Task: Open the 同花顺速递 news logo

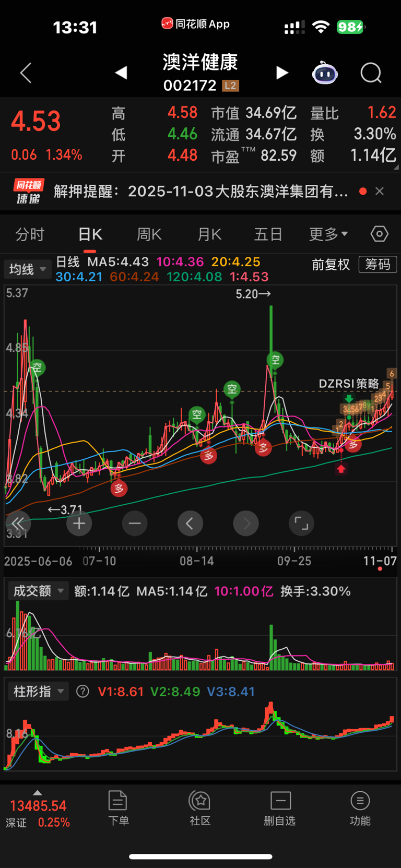Action: 28,192
